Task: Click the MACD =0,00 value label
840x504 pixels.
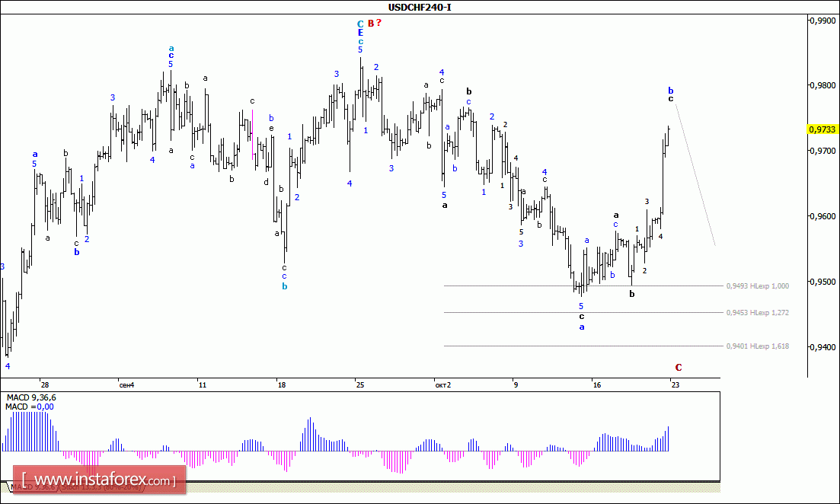Action: [x=30, y=407]
